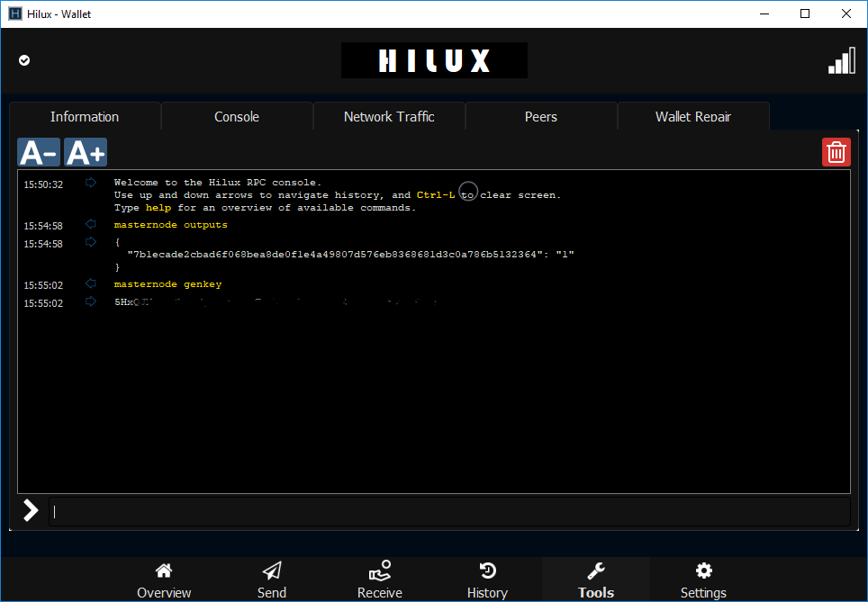Close the Hilux Wallet window

(846, 13)
